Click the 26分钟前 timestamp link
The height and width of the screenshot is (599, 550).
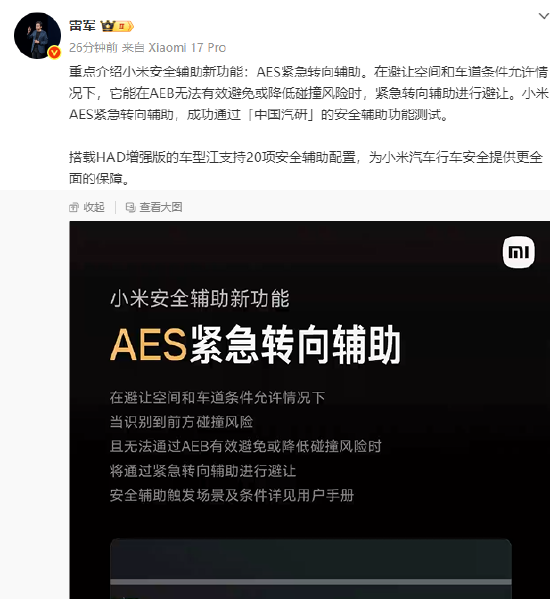pyautogui.click(x=93, y=47)
